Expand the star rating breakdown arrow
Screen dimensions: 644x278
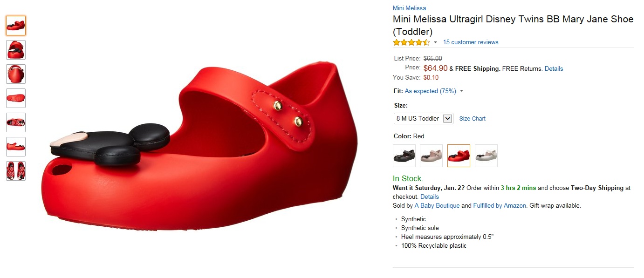point(435,42)
